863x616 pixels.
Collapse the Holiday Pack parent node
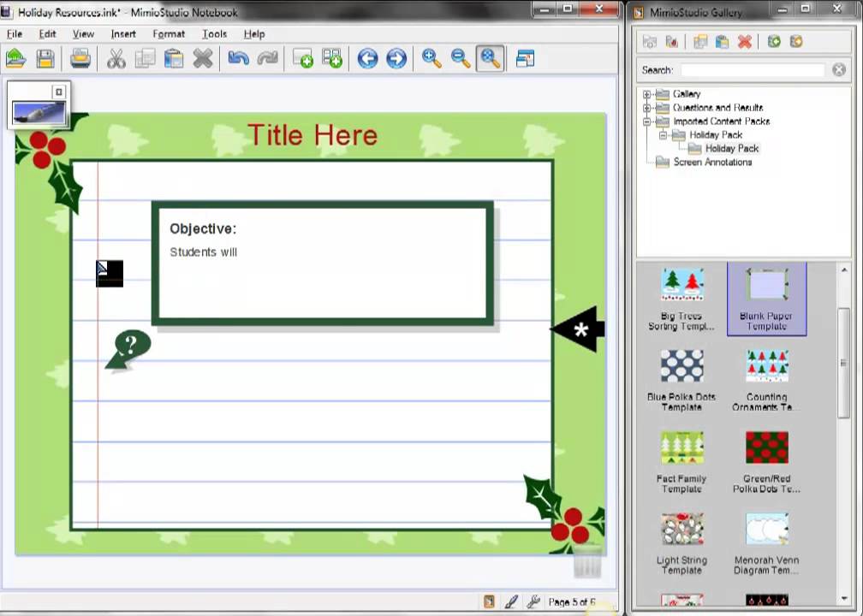click(664, 135)
